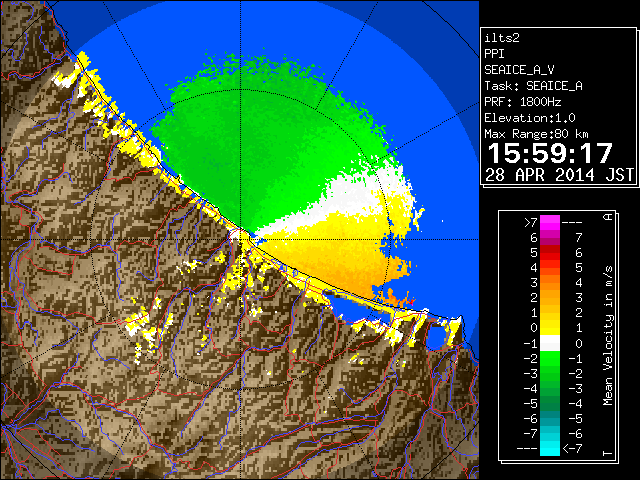
Task: Click the "SEAICE_A_V" product name
Action: click(519, 70)
